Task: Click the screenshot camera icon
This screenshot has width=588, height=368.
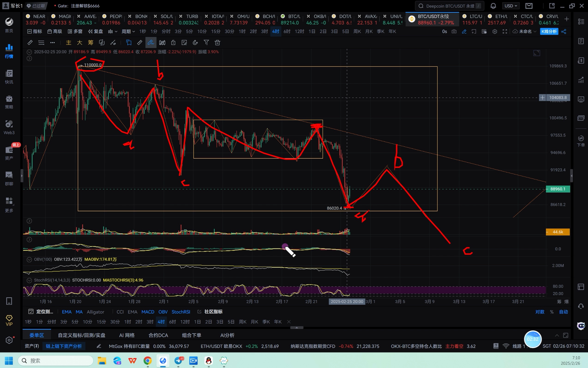Action: (454, 31)
